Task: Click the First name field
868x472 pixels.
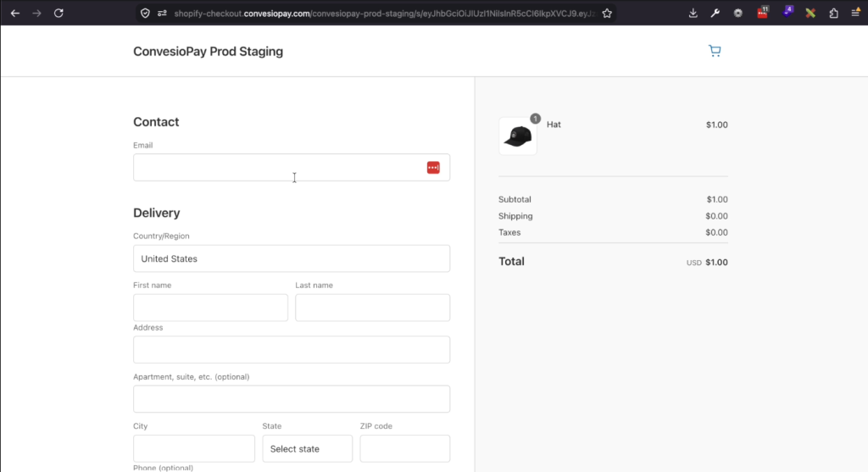Action: 210,308
